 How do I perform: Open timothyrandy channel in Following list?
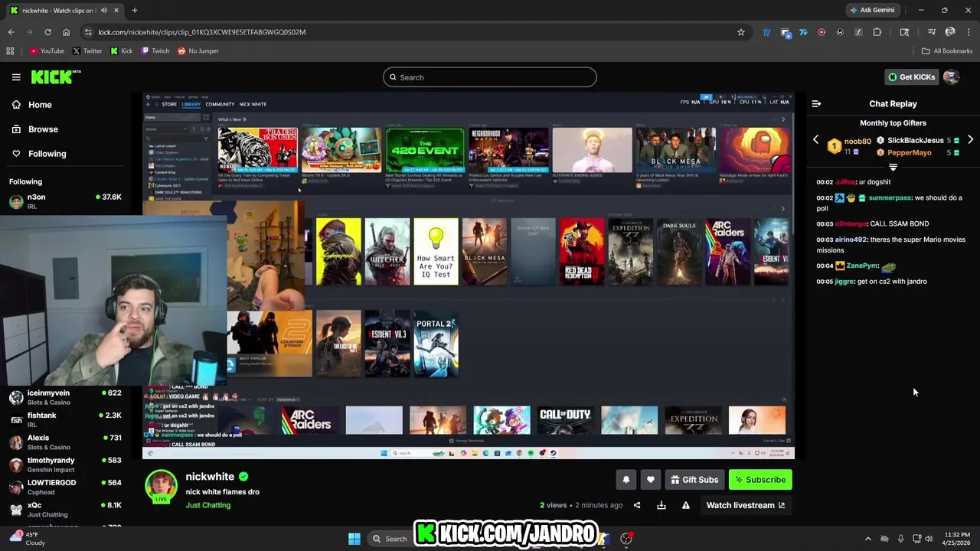65,465
